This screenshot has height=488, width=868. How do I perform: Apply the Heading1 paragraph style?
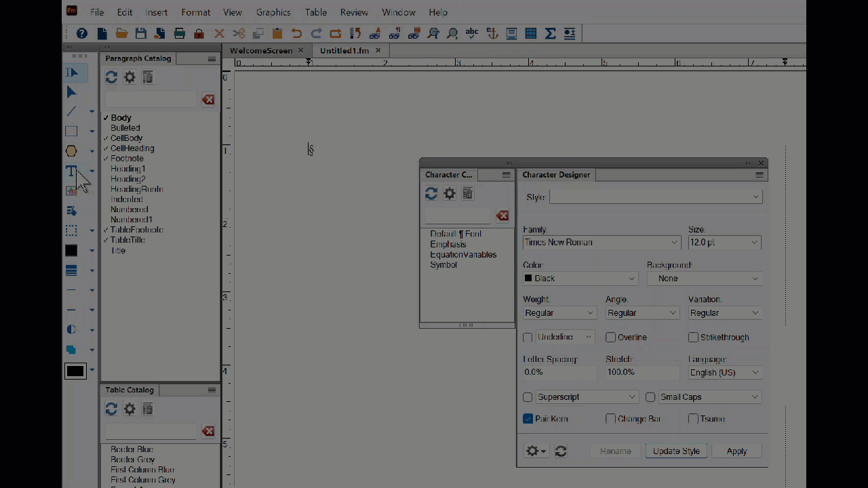[128, 169]
